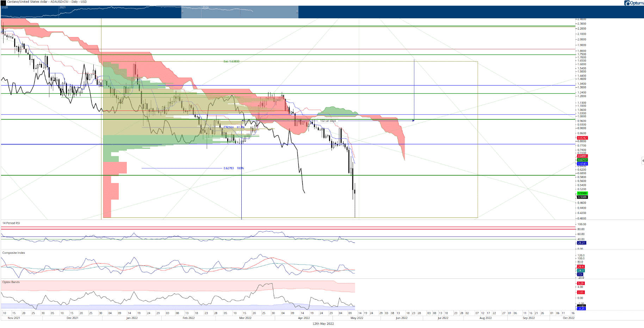This screenshot has height=328, width=644.
Task: Select the Composite Index panel label
Action: (14, 253)
